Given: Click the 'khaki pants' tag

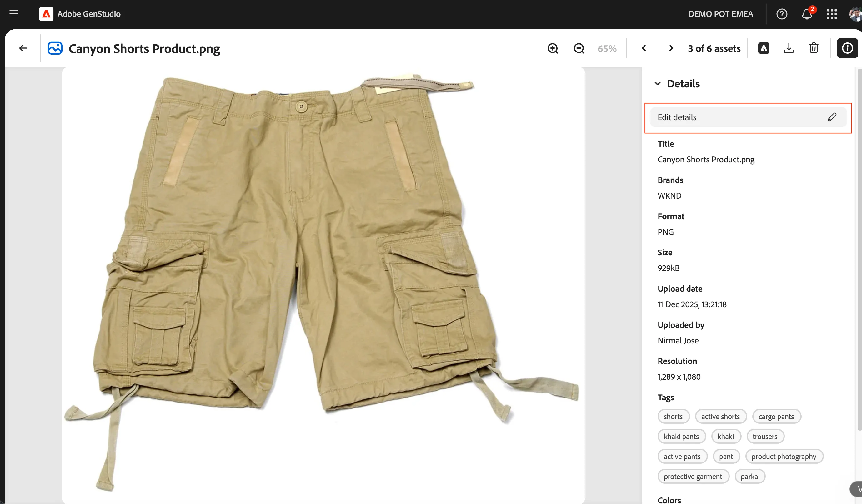Looking at the screenshot, I should point(681,436).
